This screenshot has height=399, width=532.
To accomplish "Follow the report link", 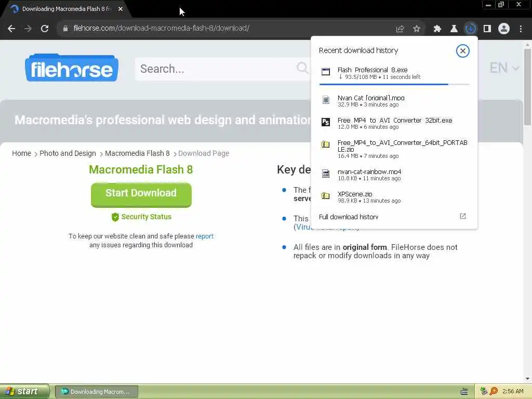I will pos(205,236).
